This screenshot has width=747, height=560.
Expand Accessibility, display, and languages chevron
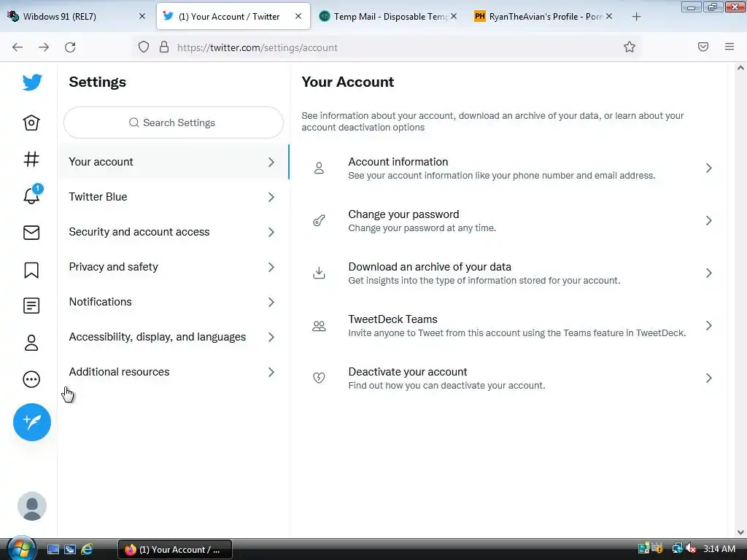pyautogui.click(x=271, y=337)
